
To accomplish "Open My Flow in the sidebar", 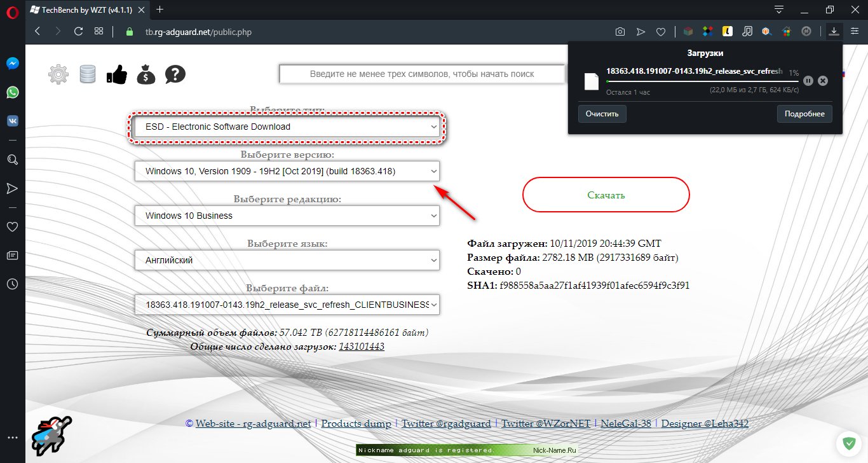I will (x=12, y=188).
